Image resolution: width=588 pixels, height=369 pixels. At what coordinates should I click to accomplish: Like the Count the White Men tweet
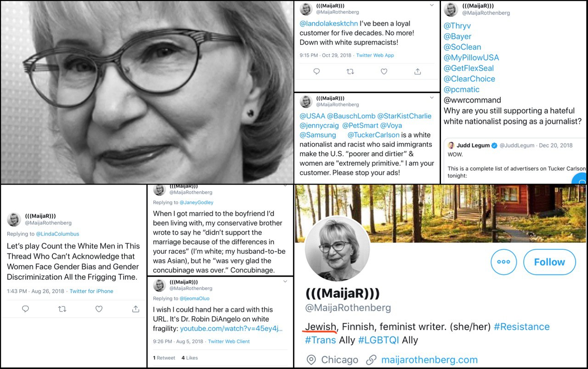(99, 309)
